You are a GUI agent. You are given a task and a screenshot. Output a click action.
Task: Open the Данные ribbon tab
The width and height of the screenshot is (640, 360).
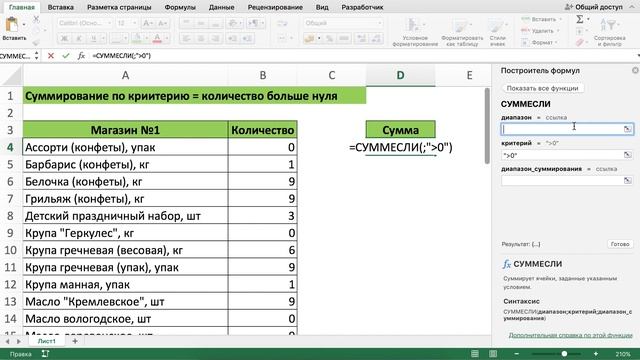point(221,7)
